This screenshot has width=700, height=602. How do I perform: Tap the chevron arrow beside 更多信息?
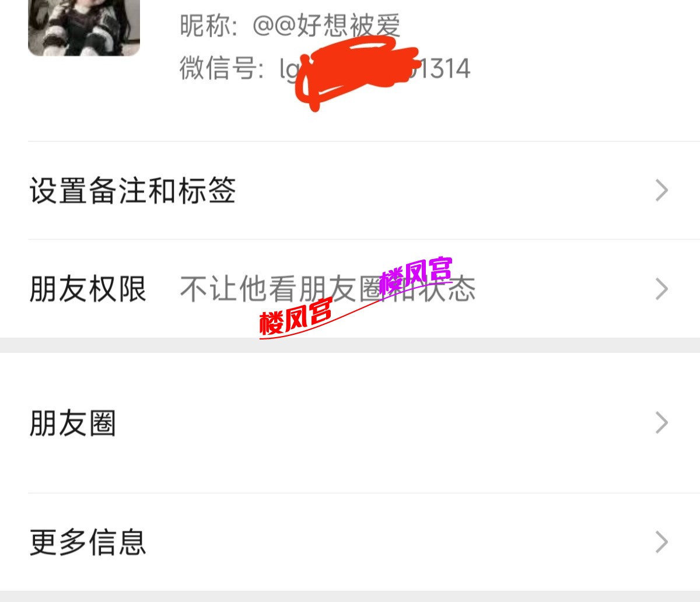(661, 542)
